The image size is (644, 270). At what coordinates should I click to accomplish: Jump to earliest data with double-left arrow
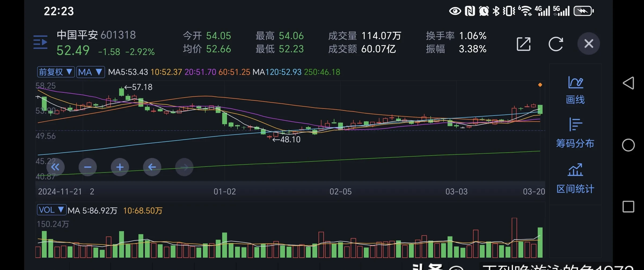coord(55,167)
